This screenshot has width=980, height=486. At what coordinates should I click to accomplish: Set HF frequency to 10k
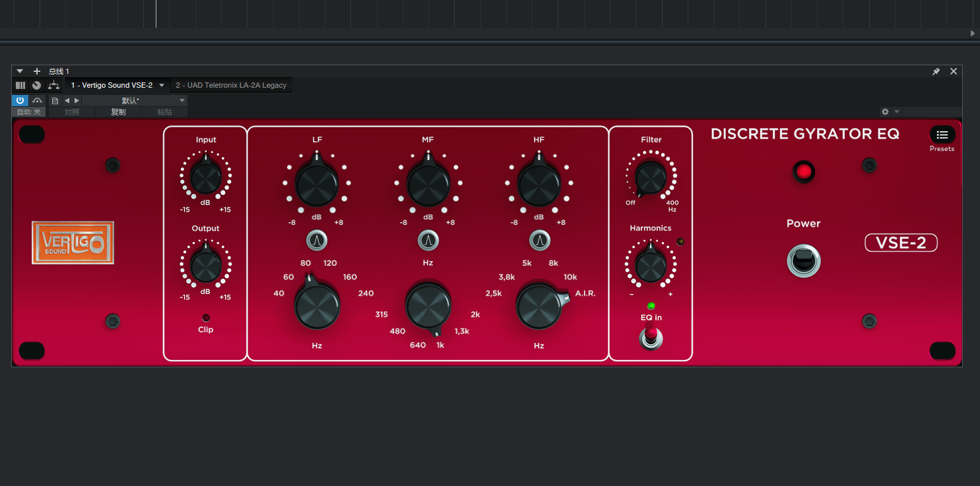coord(570,277)
